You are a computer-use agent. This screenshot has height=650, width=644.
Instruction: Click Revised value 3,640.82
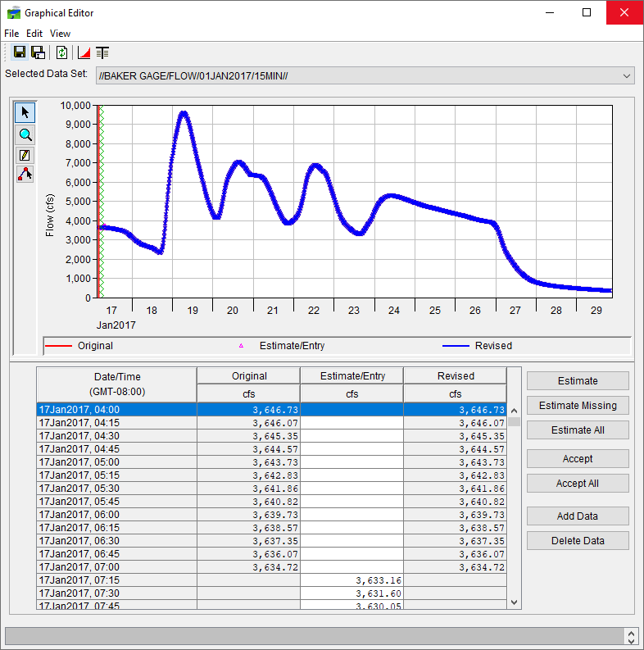[455, 502]
